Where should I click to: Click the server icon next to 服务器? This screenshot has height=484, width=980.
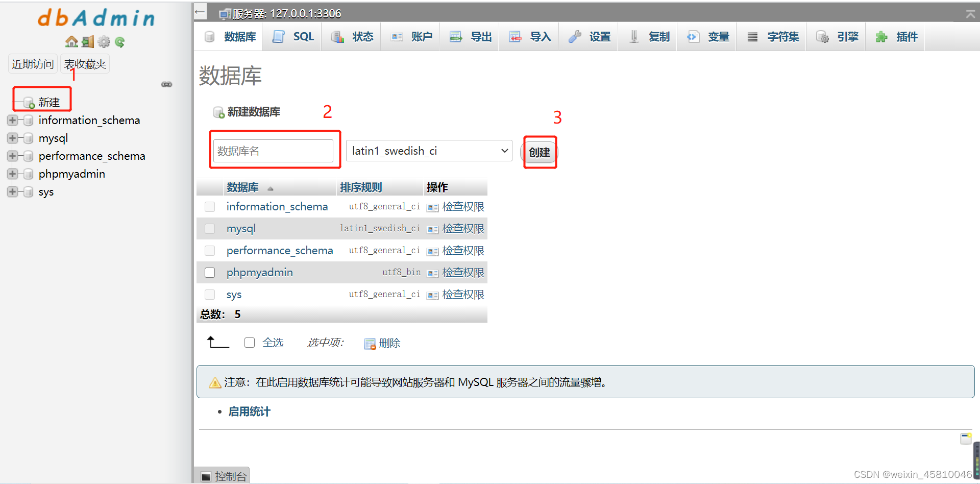225,14
